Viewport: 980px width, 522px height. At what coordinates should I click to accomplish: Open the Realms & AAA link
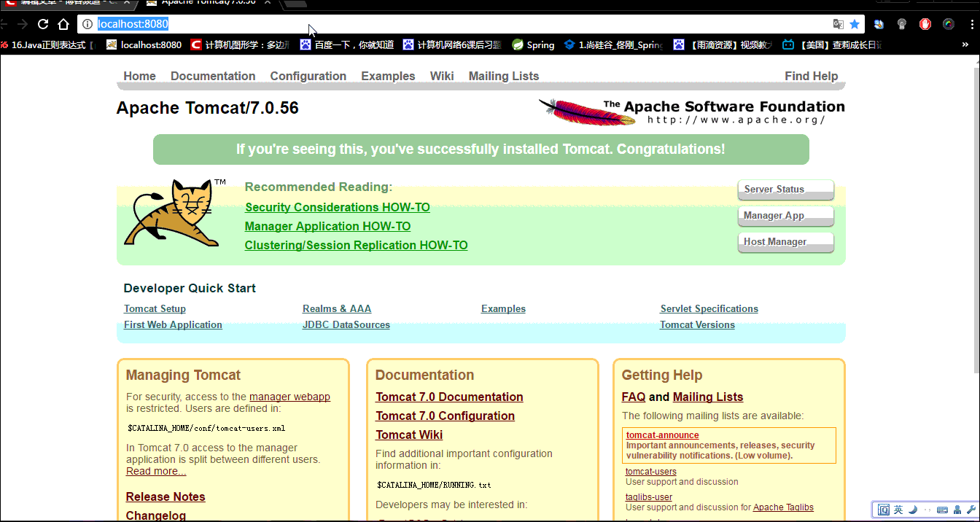pyautogui.click(x=337, y=308)
